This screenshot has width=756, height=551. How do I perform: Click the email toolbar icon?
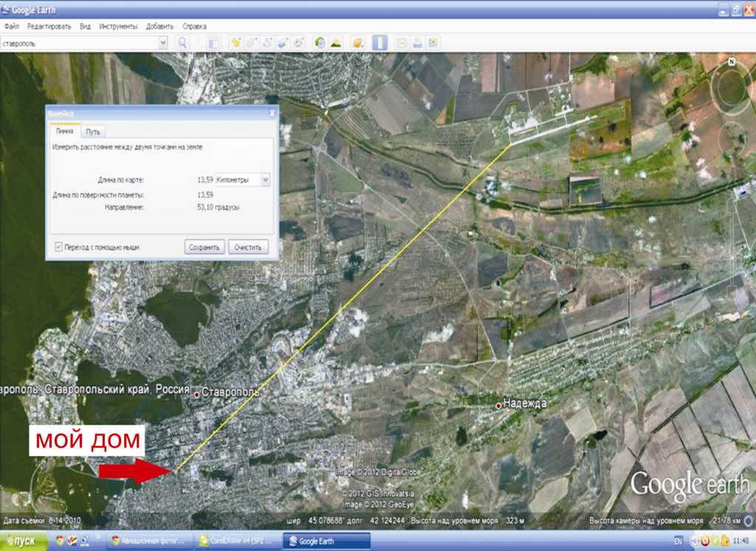tap(402, 43)
